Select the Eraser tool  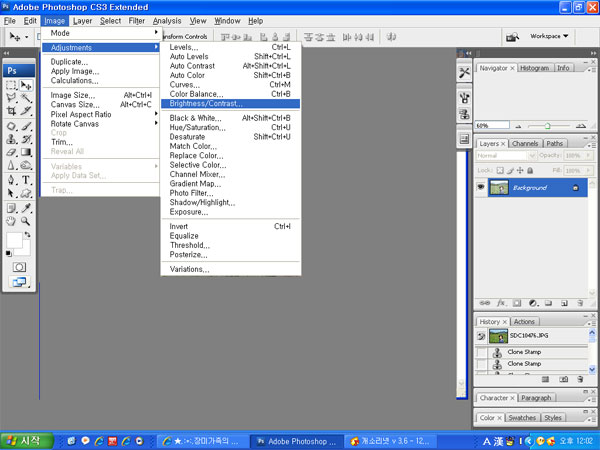tap(11, 152)
